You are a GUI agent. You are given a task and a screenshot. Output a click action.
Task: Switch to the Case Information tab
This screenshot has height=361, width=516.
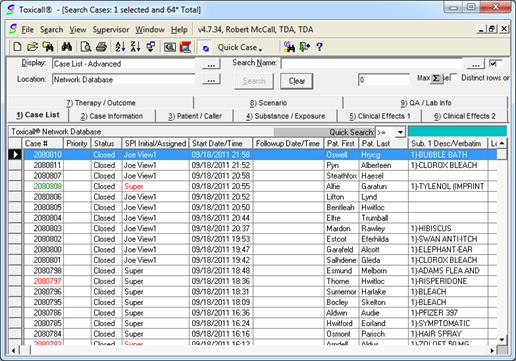(112, 116)
